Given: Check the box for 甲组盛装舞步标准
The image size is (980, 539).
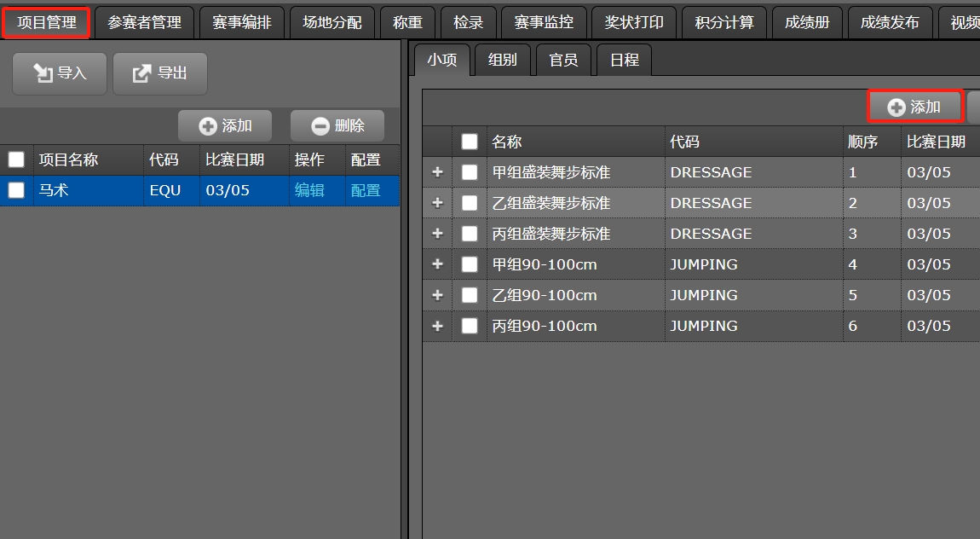Looking at the screenshot, I should pyautogui.click(x=470, y=172).
